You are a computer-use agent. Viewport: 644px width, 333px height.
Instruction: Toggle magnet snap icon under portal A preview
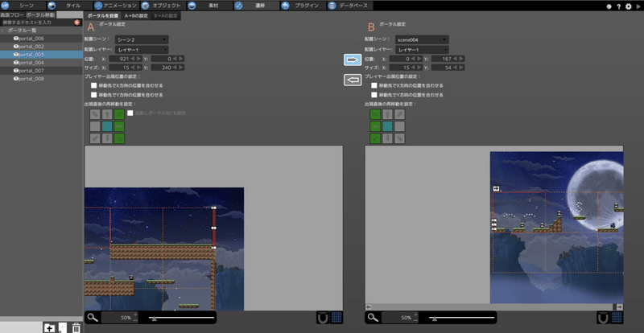323,318
